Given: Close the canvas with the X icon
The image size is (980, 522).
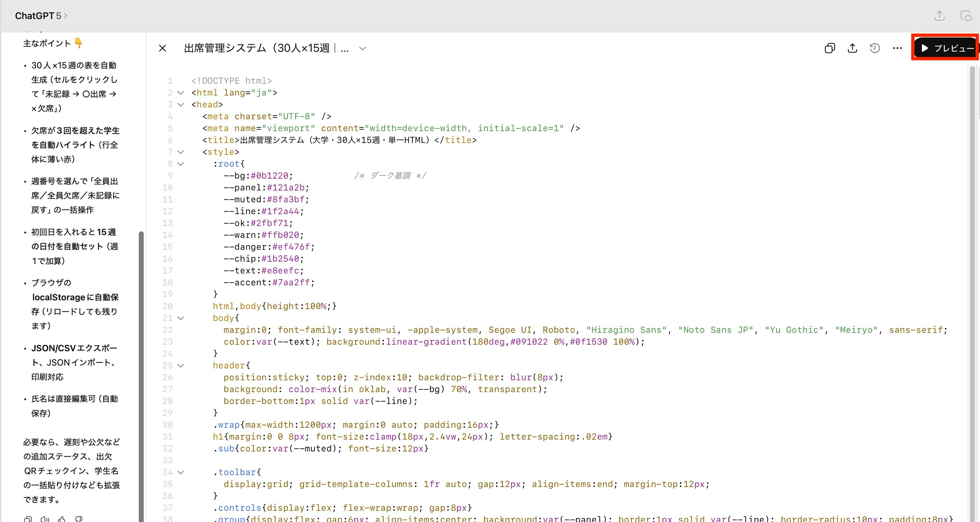Looking at the screenshot, I should point(162,48).
